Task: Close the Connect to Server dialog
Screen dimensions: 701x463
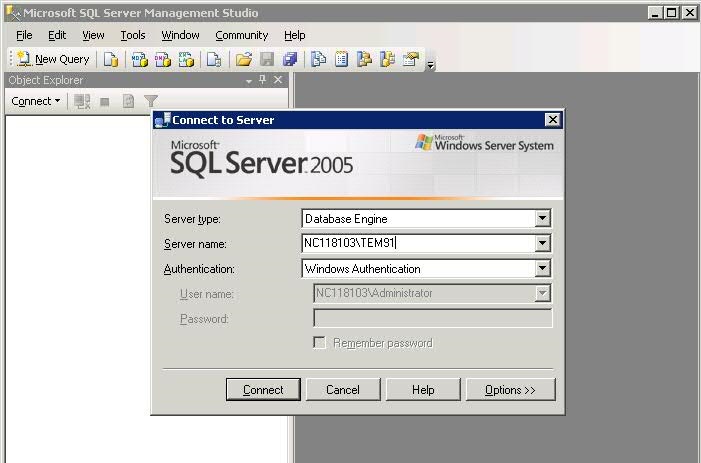Action: tap(553, 120)
